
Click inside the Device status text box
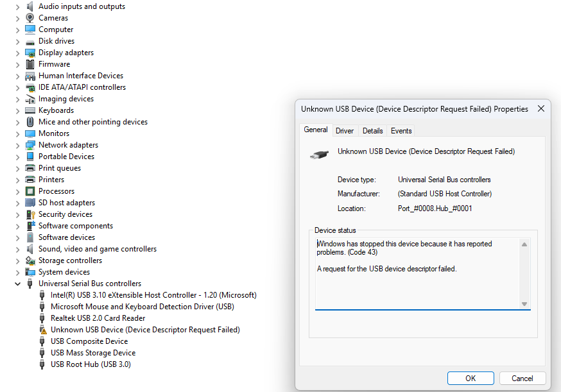[417, 273]
